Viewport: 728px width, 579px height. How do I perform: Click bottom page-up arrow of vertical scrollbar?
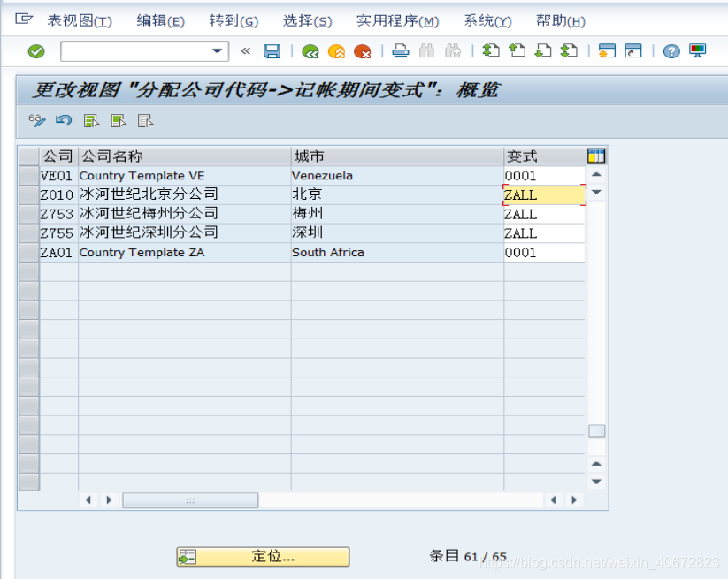click(596, 464)
